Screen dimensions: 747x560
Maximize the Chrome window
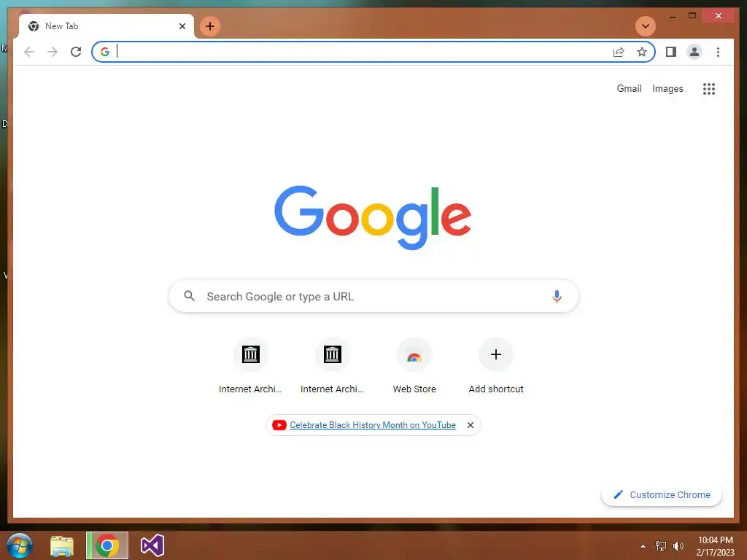pyautogui.click(x=692, y=16)
